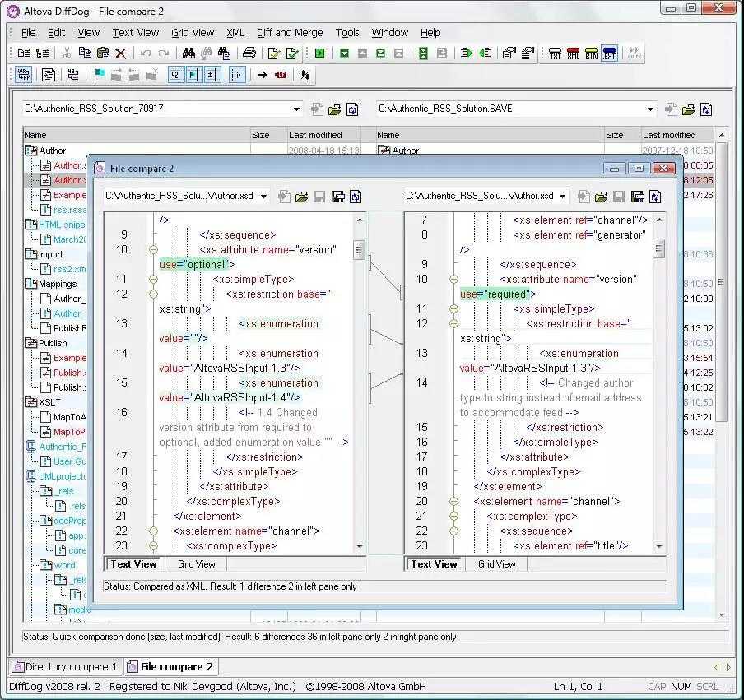The height and width of the screenshot is (700, 744).
Task: Collapse fold marker at left line 22
Action: coord(153,531)
